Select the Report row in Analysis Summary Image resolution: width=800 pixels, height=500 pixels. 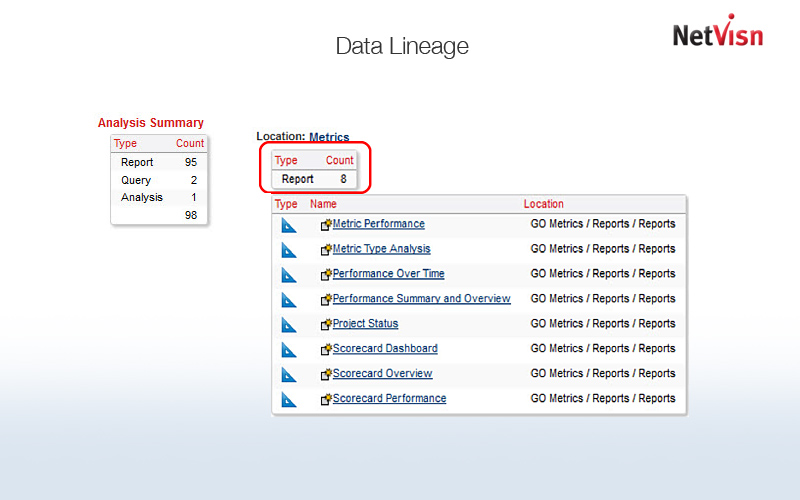click(159, 162)
